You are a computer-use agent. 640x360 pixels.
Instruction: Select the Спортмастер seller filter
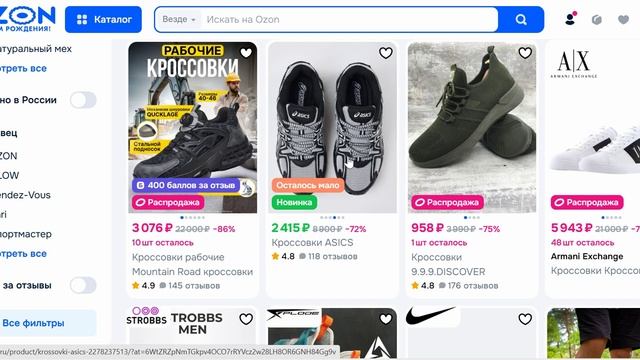(x=27, y=234)
